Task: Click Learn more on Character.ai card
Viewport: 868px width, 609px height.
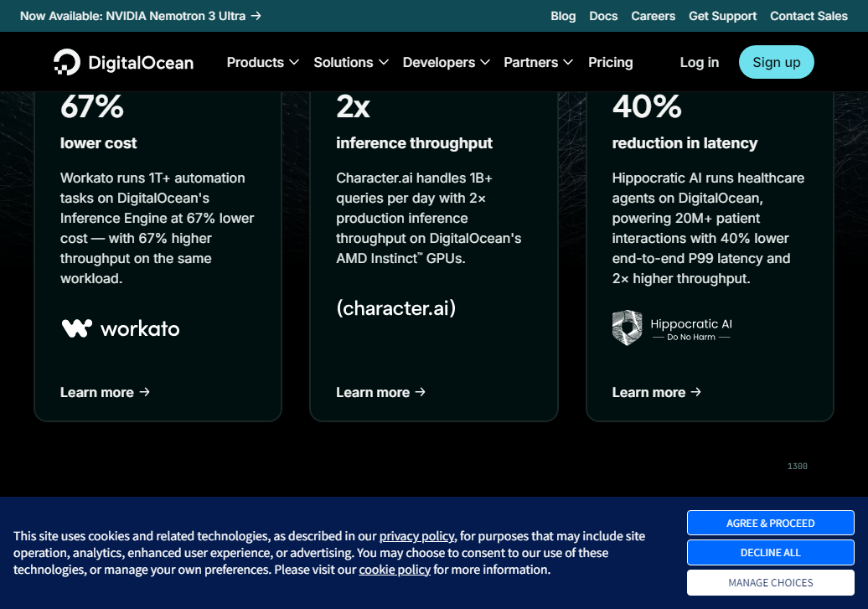Action: pos(380,392)
